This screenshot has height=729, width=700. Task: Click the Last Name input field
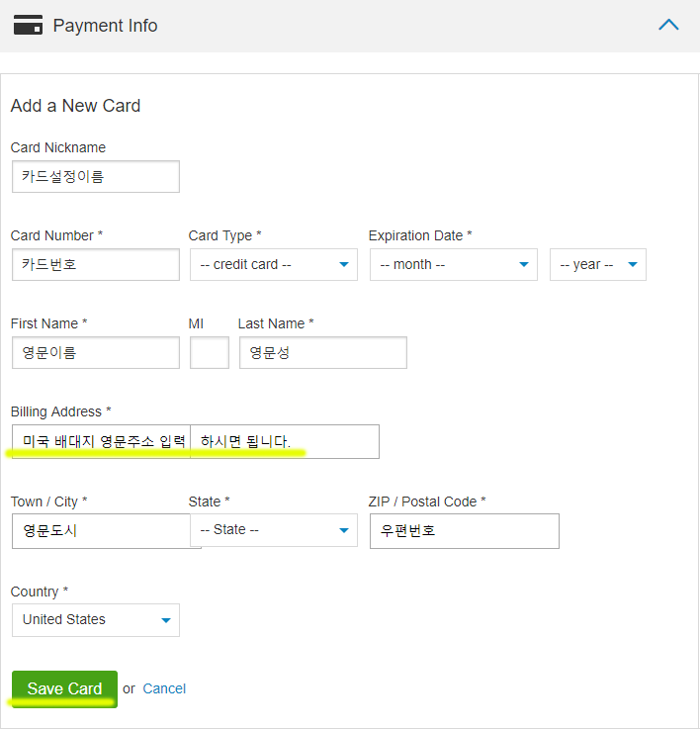coord(323,353)
